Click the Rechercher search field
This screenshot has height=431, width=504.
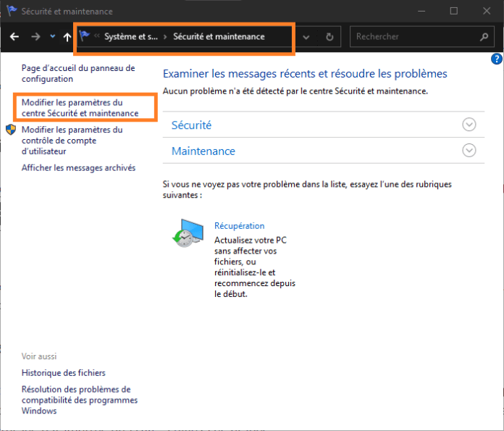(413, 37)
